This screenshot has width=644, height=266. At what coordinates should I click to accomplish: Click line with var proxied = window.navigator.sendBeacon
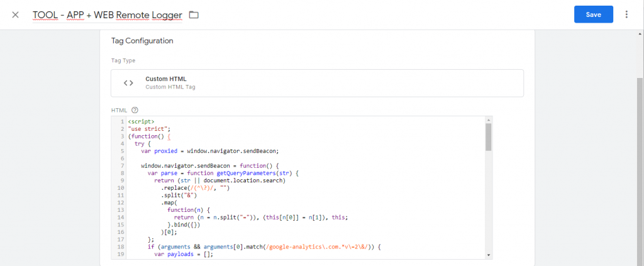coord(210,151)
